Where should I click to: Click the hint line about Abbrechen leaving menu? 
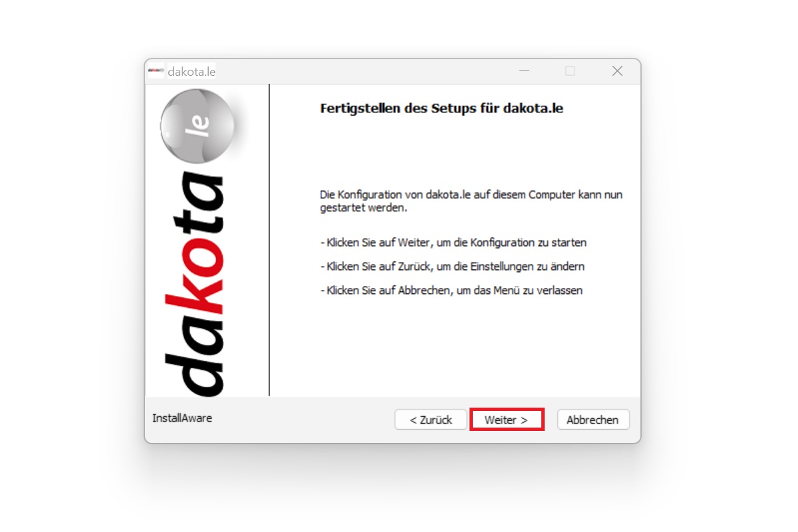[451, 291]
